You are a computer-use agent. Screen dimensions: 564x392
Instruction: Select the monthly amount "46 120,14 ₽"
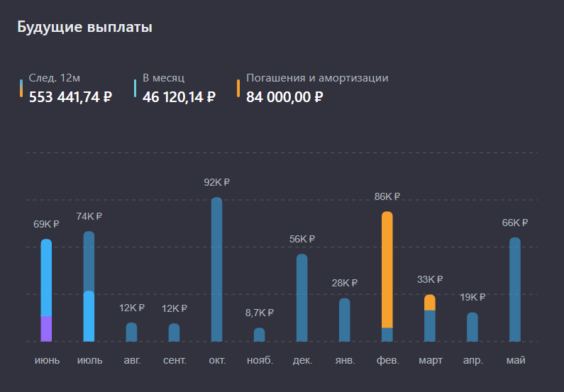tap(179, 97)
